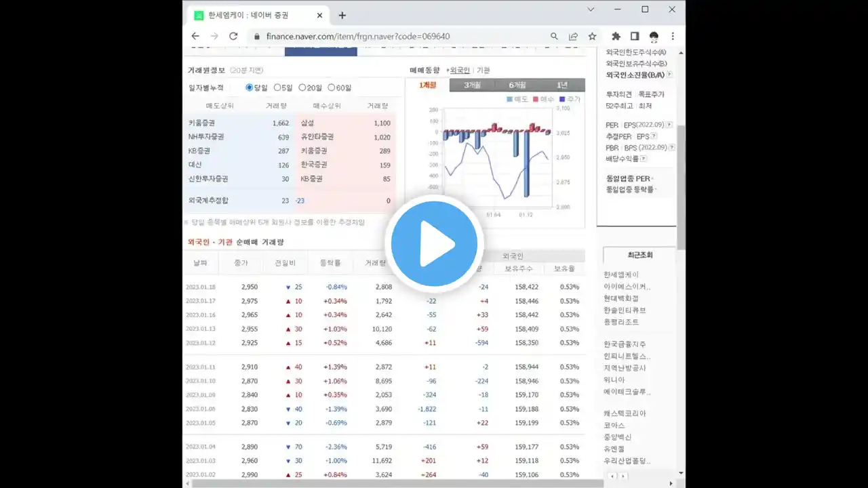Click the 2023.01.13 date cell
The image size is (868, 488).
[x=201, y=329]
